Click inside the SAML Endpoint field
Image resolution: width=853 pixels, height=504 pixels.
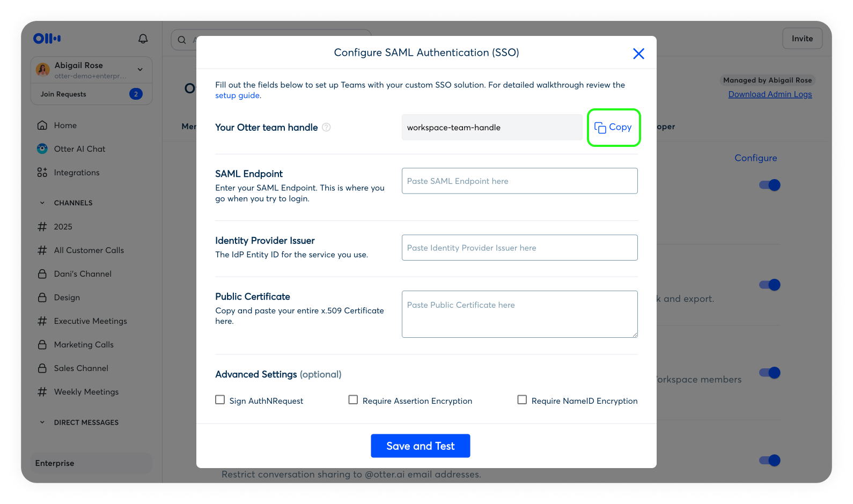519,181
